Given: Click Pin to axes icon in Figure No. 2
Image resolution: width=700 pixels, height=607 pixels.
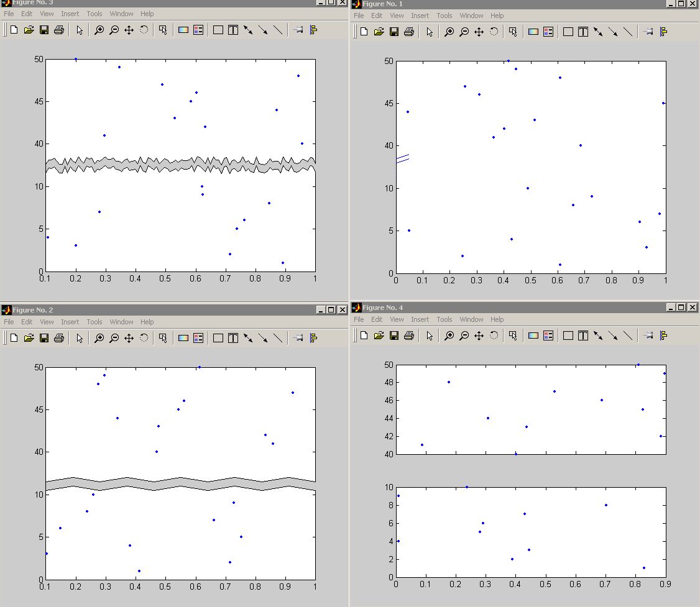Looking at the screenshot, I should [x=298, y=338].
